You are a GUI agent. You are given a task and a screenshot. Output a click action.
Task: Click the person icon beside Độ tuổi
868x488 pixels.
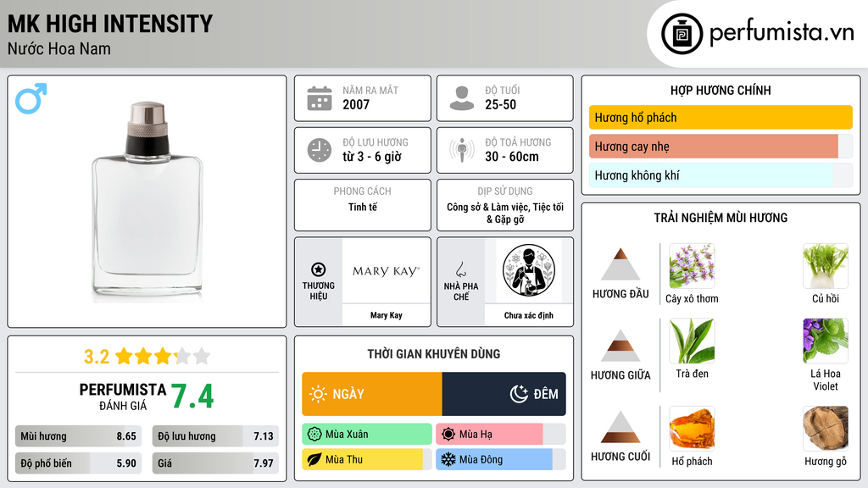(x=462, y=98)
